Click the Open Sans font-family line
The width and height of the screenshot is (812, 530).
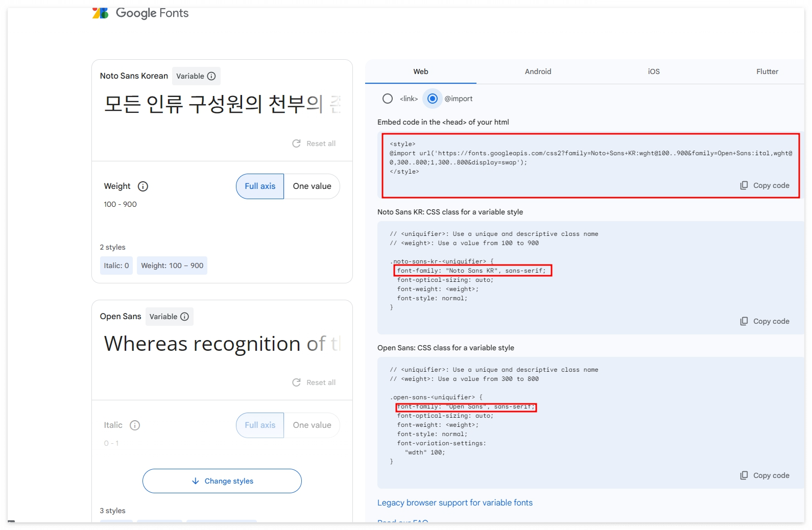click(466, 407)
